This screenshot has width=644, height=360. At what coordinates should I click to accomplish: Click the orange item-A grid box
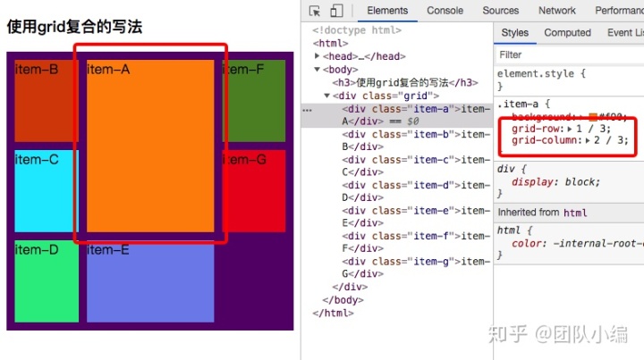(x=150, y=146)
